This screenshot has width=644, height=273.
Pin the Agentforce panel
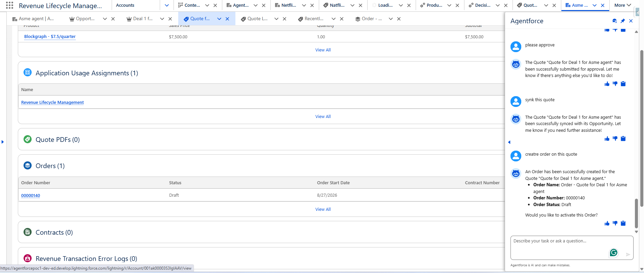pyautogui.click(x=623, y=21)
